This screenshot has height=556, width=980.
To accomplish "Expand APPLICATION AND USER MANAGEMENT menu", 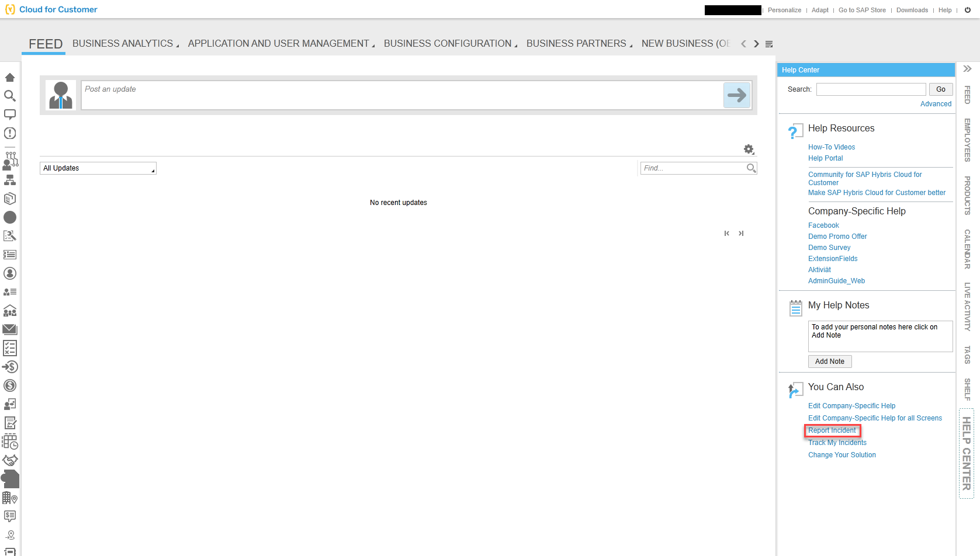I will (x=281, y=44).
